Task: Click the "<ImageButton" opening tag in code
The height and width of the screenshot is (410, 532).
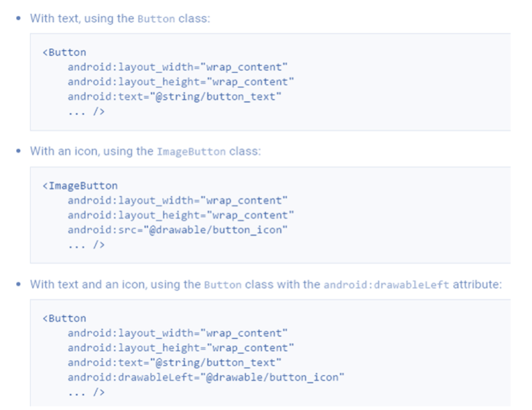Action: pyautogui.click(x=80, y=186)
